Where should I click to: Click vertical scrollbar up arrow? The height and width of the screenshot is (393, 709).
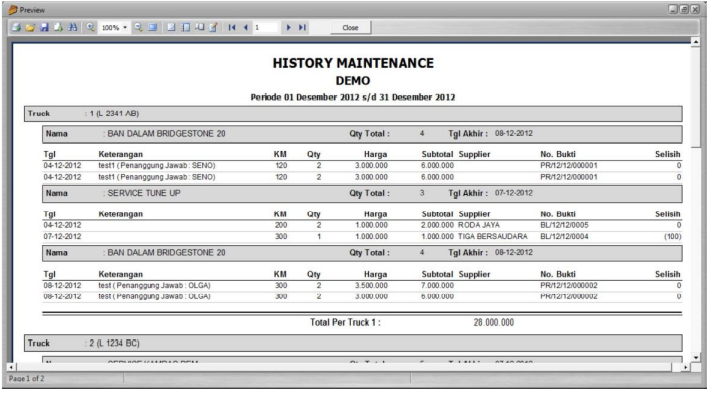(x=695, y=42)
